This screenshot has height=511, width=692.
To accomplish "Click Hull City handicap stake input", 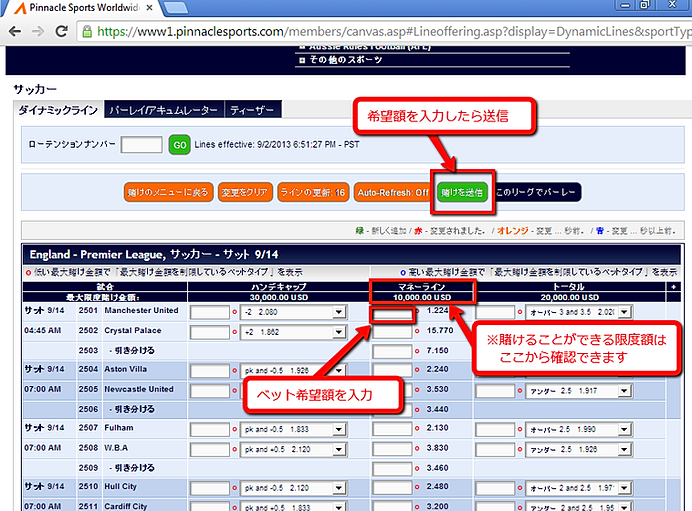I will pos(210,488).
